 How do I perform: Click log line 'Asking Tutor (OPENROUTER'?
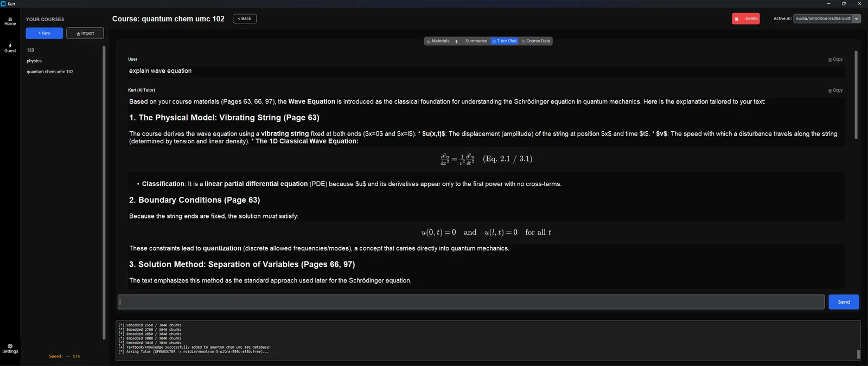[193, 352]
